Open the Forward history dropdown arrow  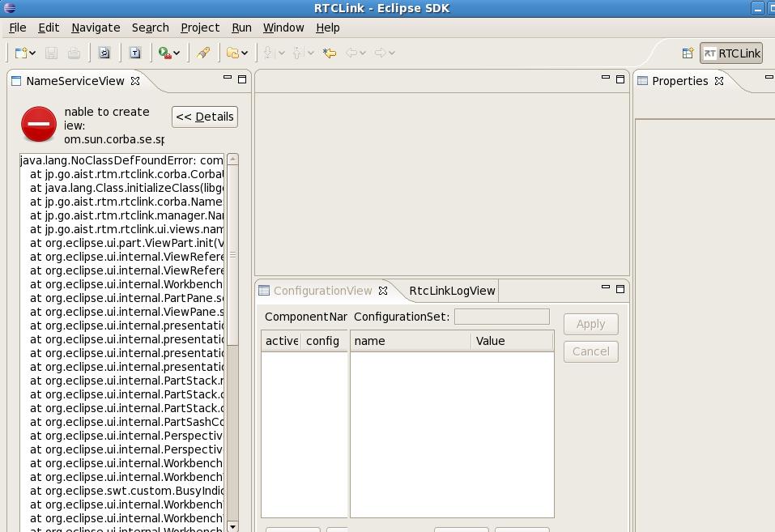[392, 53]
